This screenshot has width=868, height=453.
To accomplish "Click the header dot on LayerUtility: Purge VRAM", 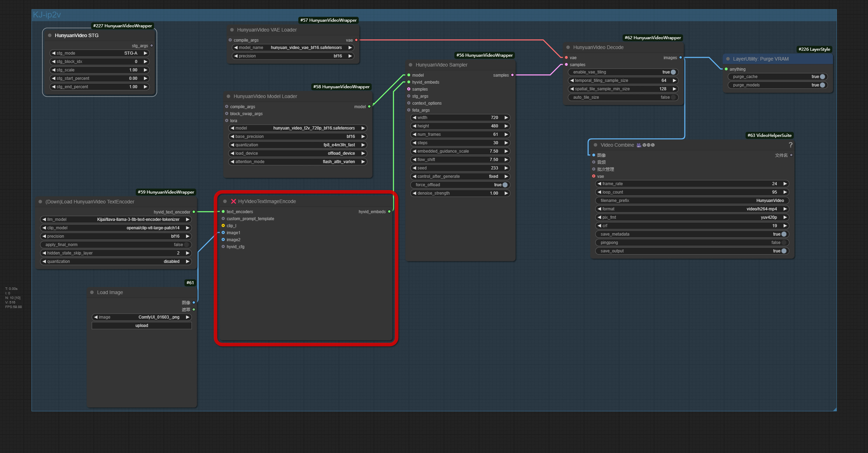I will pos(728,59).
